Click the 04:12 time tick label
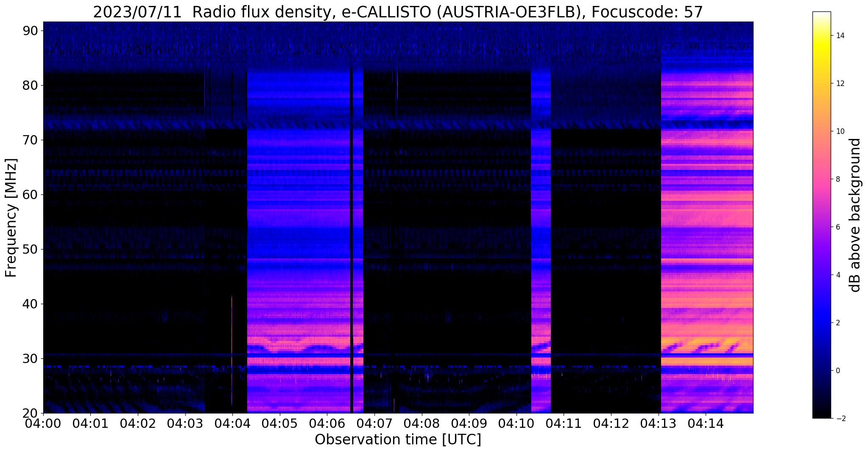868x452 pixels. coord(611,423)
